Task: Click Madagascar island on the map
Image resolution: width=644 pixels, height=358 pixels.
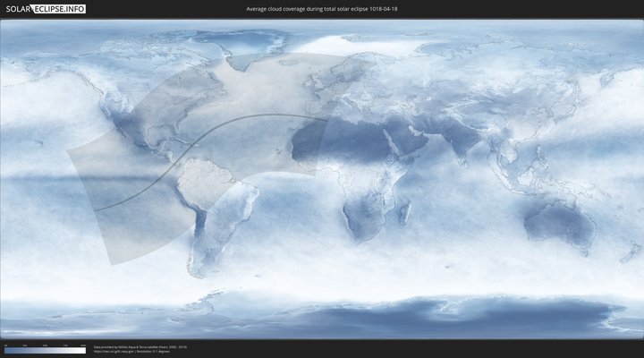Action: [405, 211]
